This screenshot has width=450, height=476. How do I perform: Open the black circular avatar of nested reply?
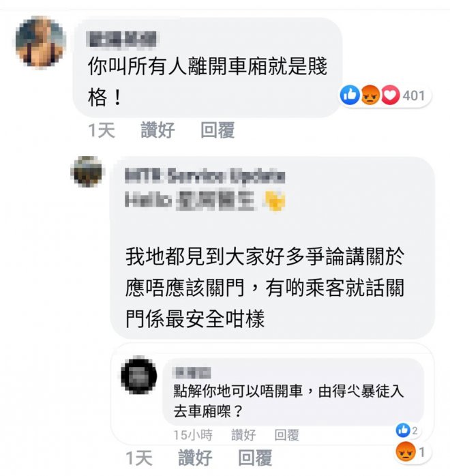[139, 376]
